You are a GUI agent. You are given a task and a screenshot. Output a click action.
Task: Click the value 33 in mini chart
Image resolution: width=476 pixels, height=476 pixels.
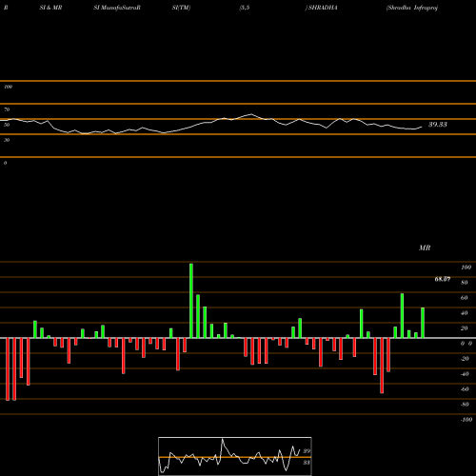pos(307,463)
